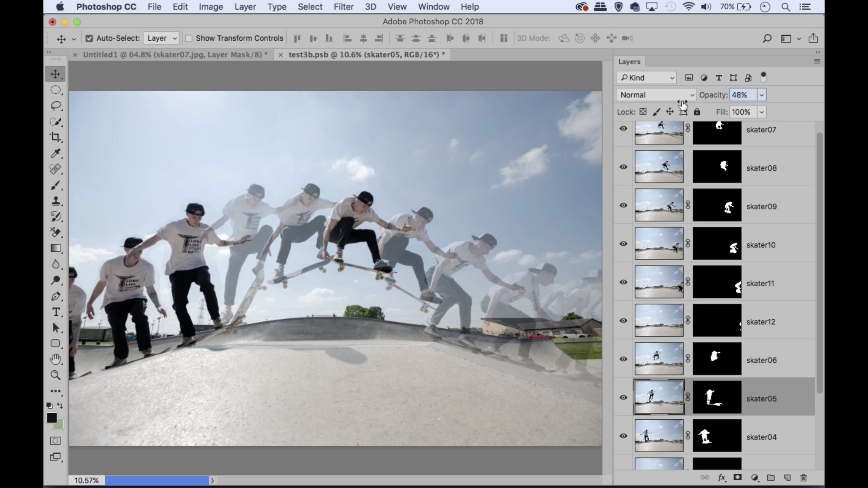The image size is (868, 488).
Task: Select the Eraser tool
Action: pos(55,232)
